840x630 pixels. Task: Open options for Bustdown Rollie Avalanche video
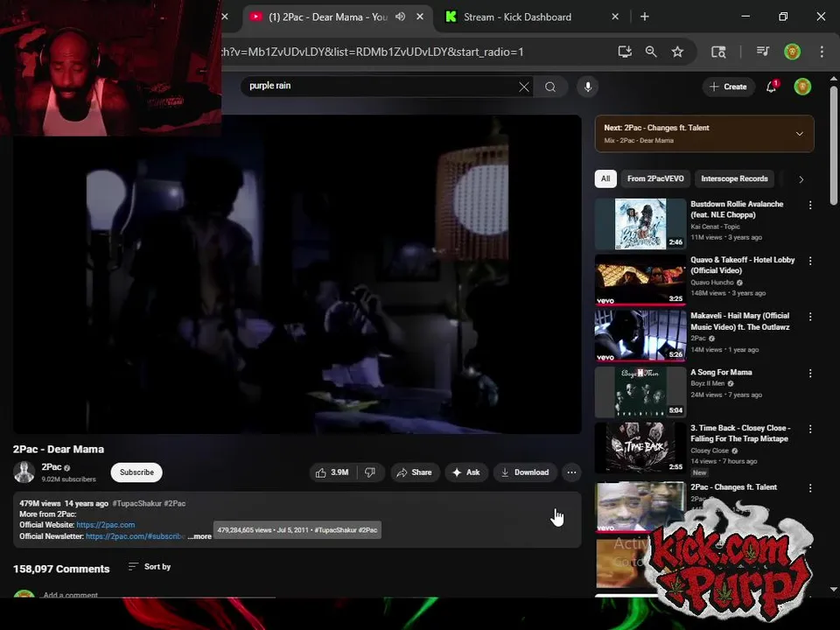click(x=810, y=205)
